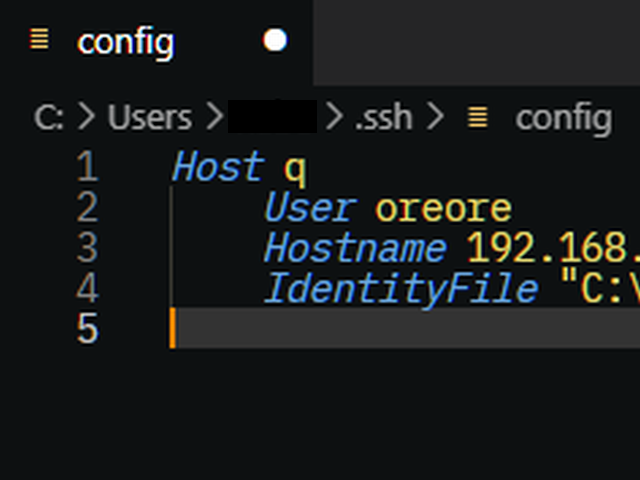
Task: Click the file icon on the config tab
Action: pyautogui.click(x=39, y=41)
